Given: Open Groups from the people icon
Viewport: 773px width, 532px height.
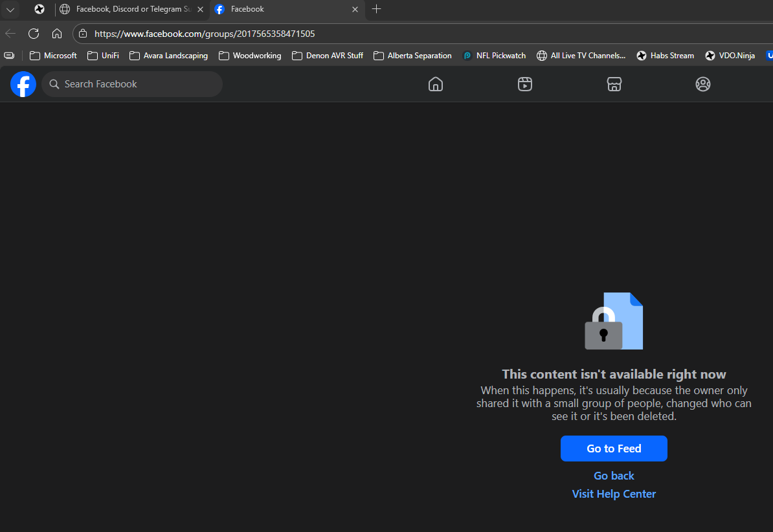Looking at the screenshot, I should [702, 84].
